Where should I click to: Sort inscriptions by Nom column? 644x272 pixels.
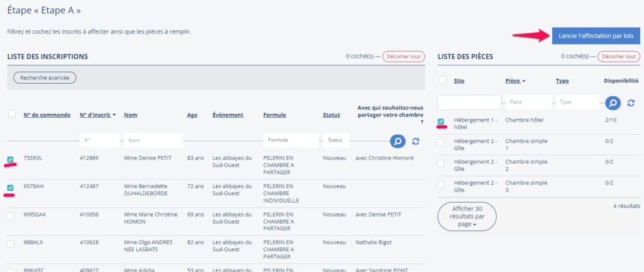[131, 115]
